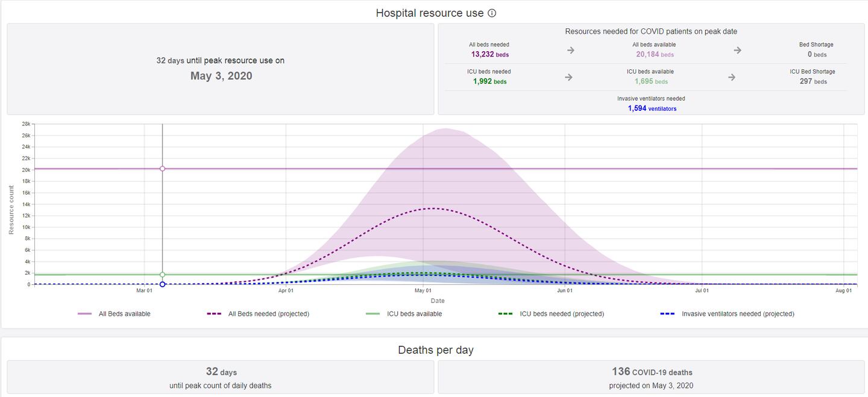The height and width of the screenshot is (397, 868).
Task: Click the arrow after All beds needed
Action: coord(571,50)
